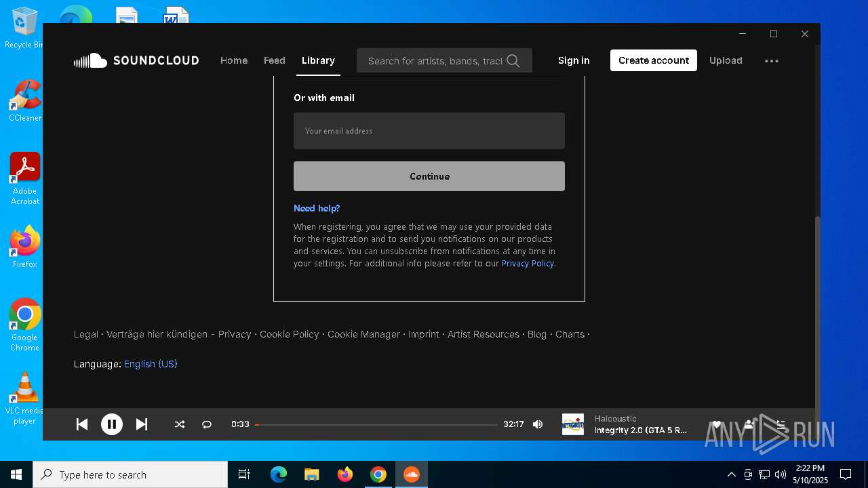868x488 pixels.
Task: Open File Explorer from the taskbar
Action: pyautogui.click(x=311, y=474)
